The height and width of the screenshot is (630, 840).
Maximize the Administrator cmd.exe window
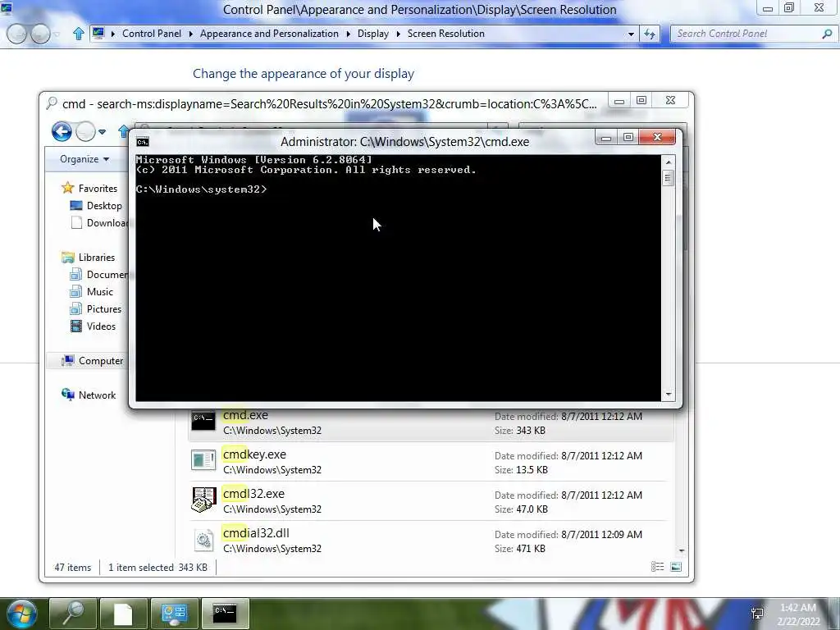pyautogui.click(x=628, y=138)
